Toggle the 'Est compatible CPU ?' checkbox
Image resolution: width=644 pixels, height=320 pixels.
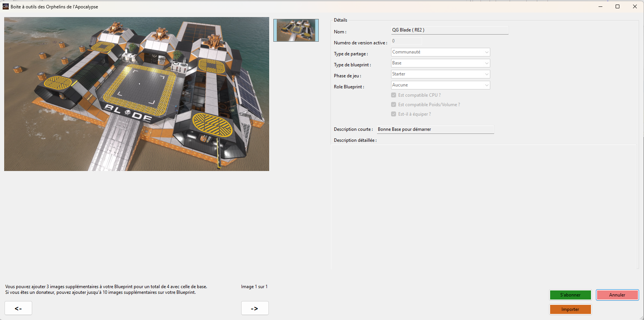[394, 95]
